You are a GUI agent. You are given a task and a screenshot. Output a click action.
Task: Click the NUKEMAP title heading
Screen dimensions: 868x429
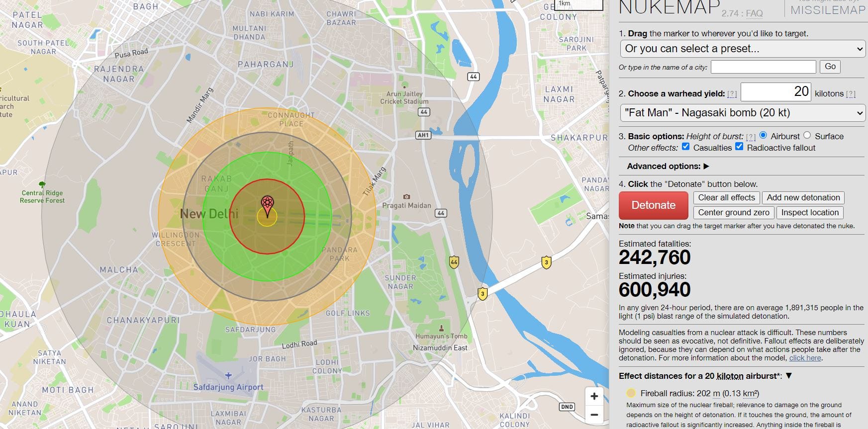tap(669, 7)
